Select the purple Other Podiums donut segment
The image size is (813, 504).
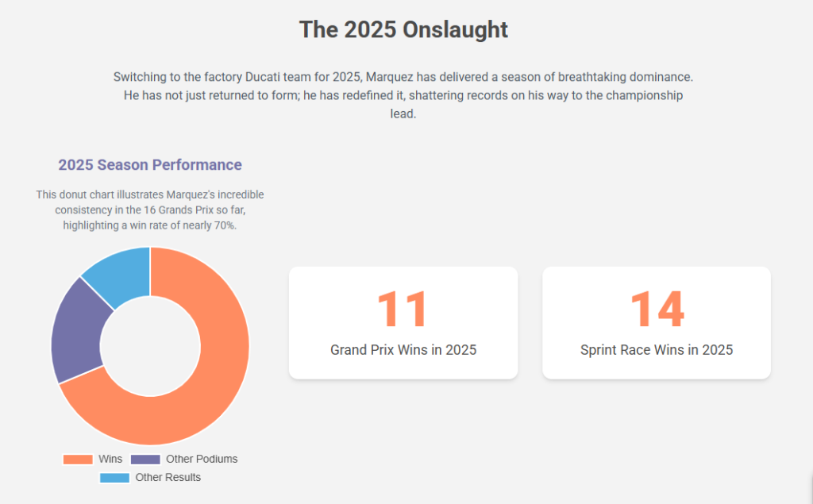[75, 333]
